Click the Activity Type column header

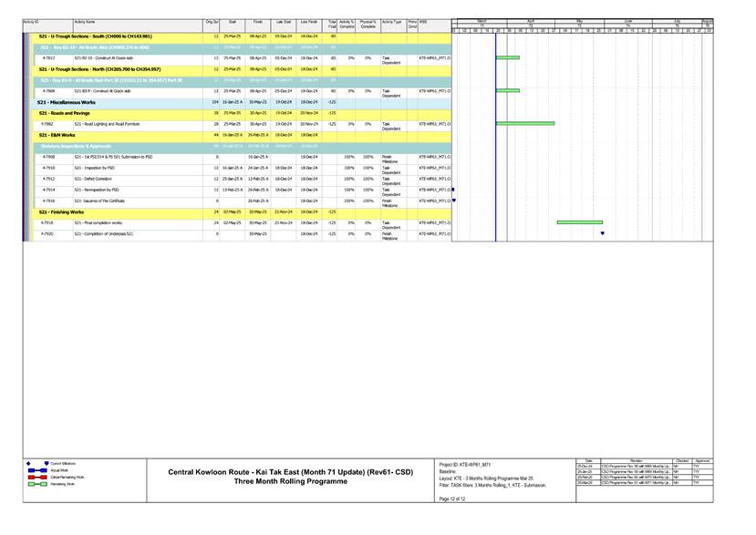pyautogui.click(x=392, y=22)
